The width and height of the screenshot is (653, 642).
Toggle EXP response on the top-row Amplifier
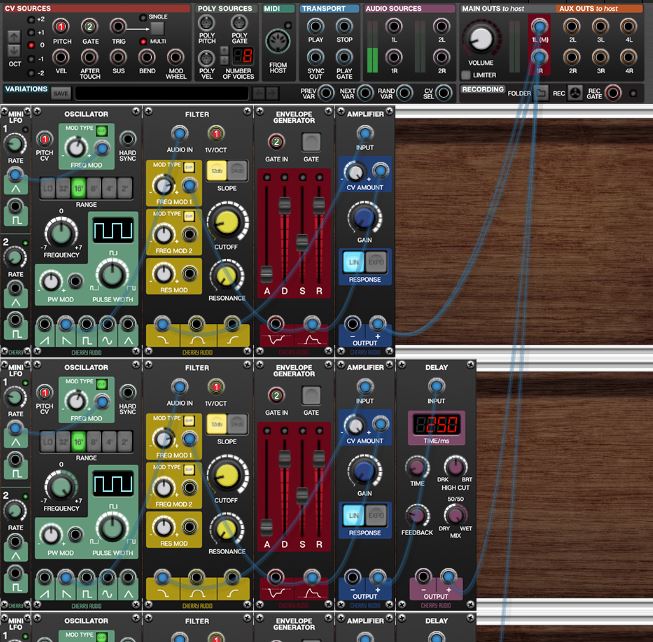(x=376, y=262)
